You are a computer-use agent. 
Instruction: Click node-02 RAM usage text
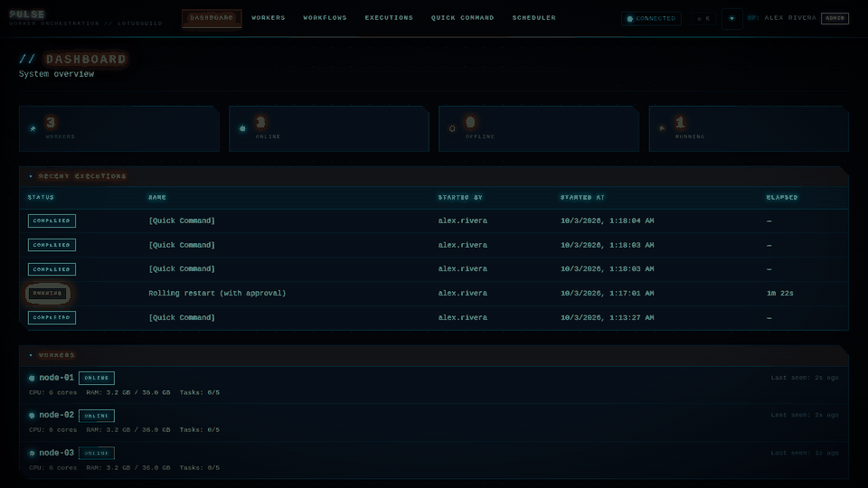pyautogui.click(x=128, y=429)
